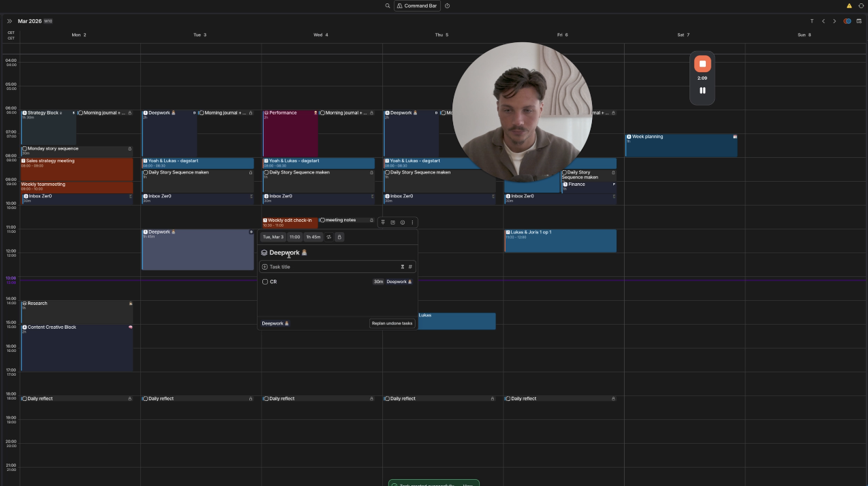Click the calendar event icon in the popup toolbar

tap(392, 223)
